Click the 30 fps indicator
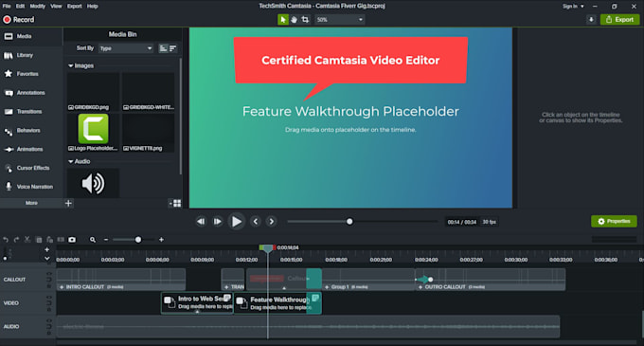 click(x=490, y=222)
